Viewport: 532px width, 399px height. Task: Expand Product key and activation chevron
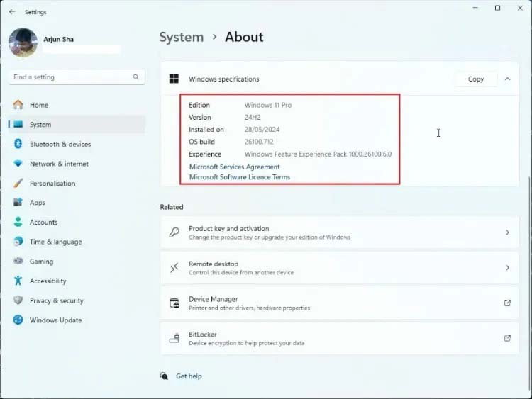[x=507, y=232]
